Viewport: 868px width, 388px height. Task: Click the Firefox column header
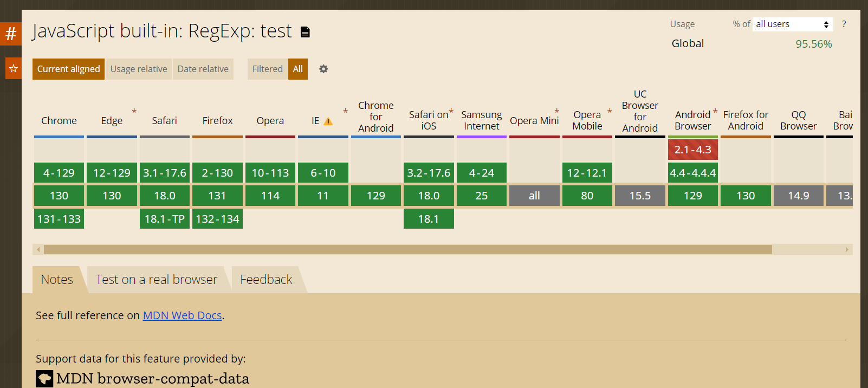click(218, 120)
